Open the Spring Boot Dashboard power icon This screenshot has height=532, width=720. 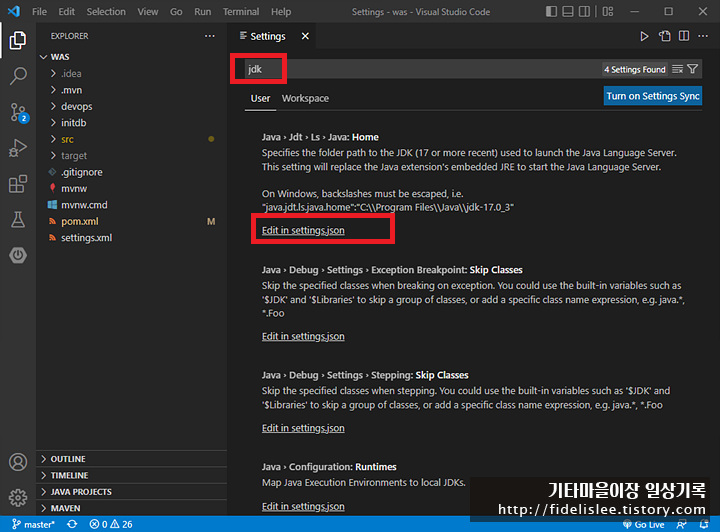pyautogui.click(x=18, y=255)
